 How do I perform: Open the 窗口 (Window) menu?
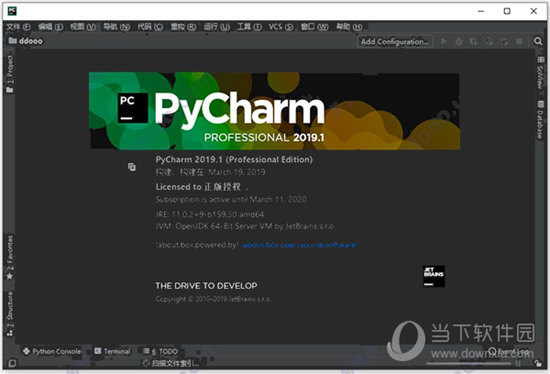coord(314,27)
